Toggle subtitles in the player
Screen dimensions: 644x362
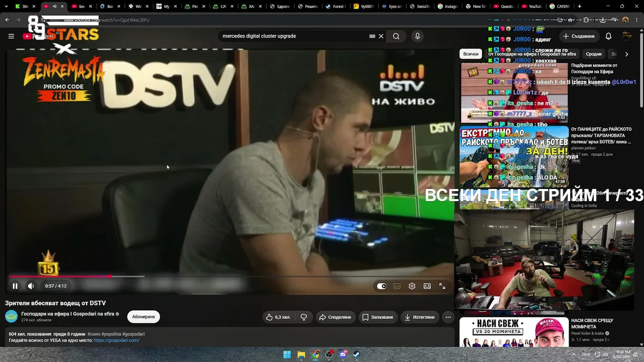click(x=397, y=286)
